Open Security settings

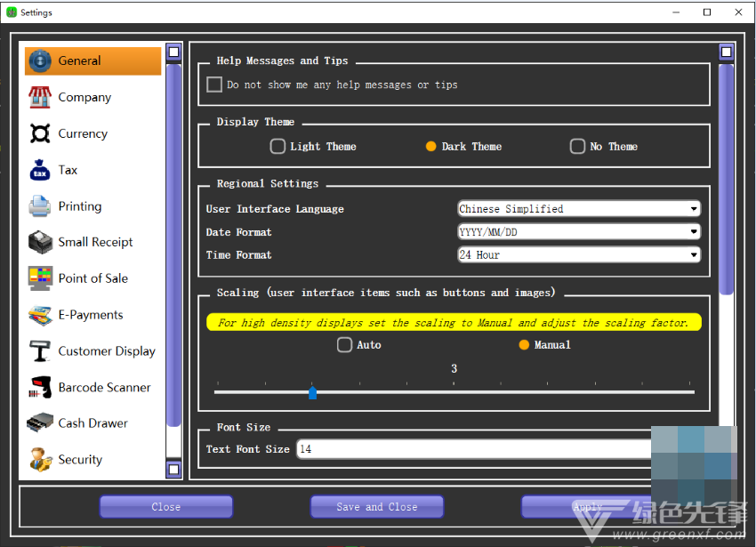click(x=93, y=460)
